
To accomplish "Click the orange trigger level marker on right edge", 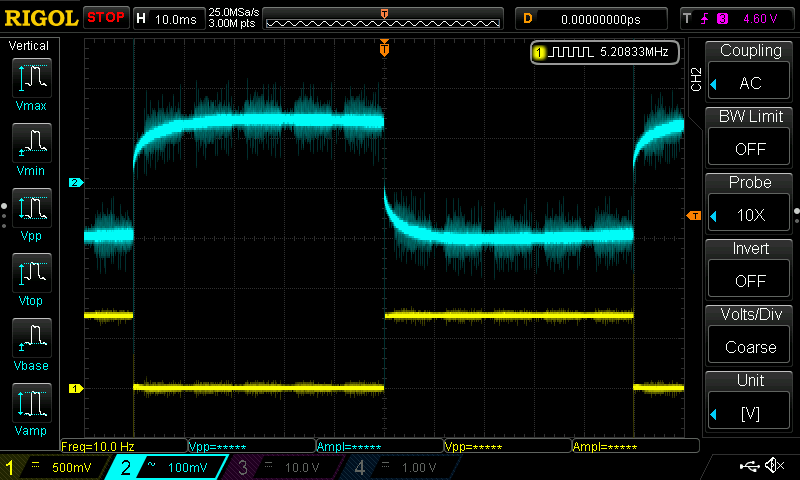I will 693,216.
